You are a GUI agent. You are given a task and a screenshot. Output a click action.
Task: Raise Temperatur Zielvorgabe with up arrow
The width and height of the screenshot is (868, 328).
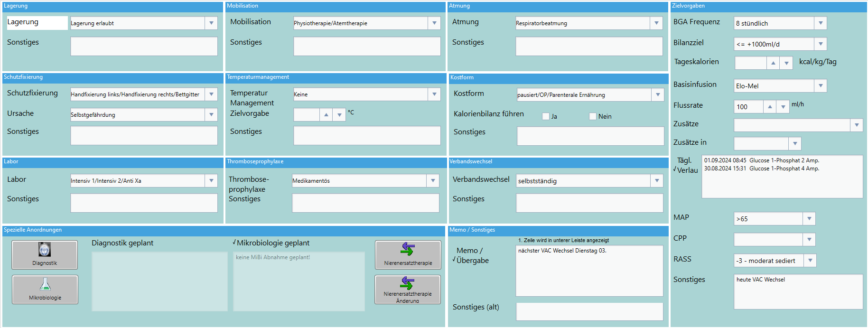click(x=326, y=115)
